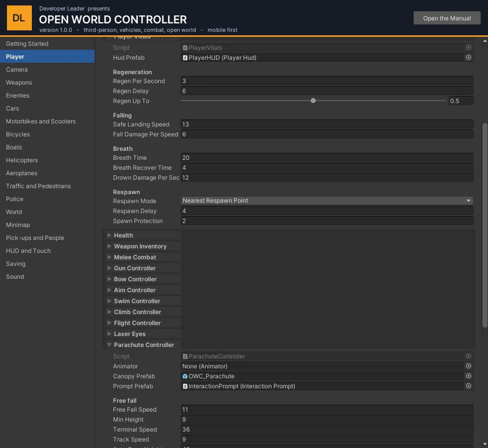Open Traffic and Pedestrians section
Image resolution: width=488 pixels, height=448 pixels.
pyautogui.click(x=47, y=186)
